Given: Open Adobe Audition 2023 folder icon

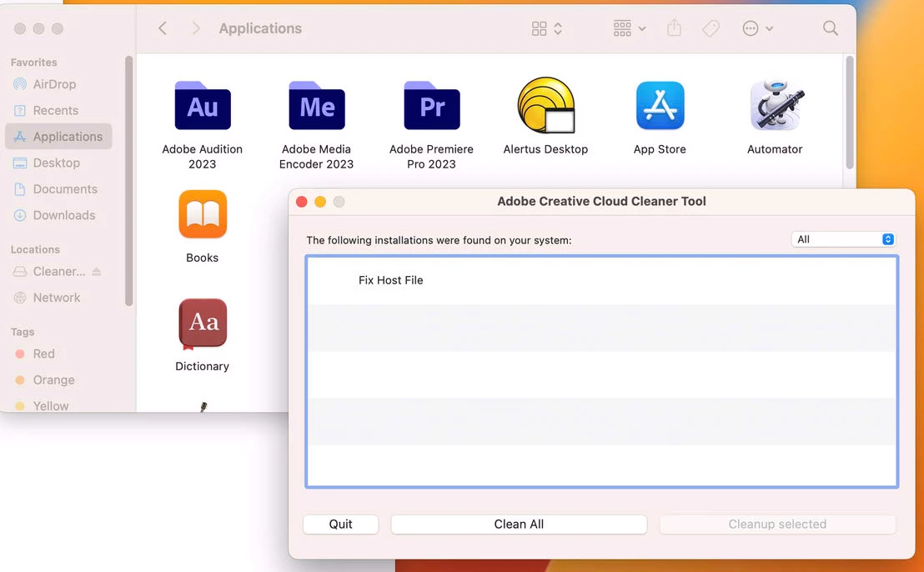Looking at the screenshot, I should [x=202, y=105].
